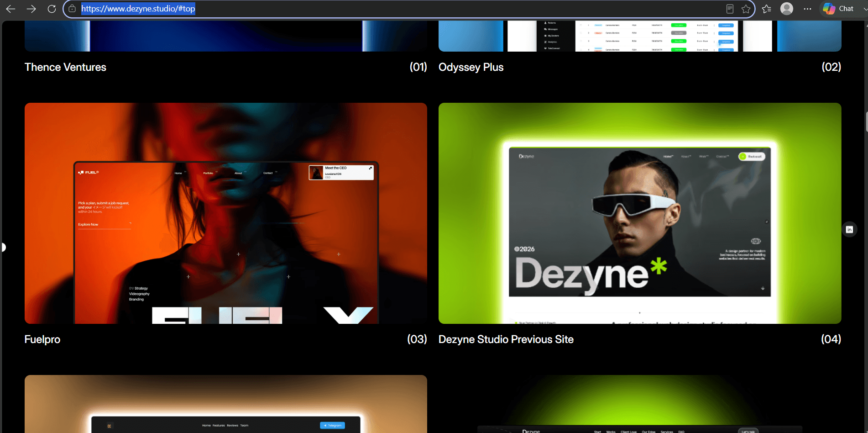
Task: Open browser settings and more menu
Action: click(808, 9)
